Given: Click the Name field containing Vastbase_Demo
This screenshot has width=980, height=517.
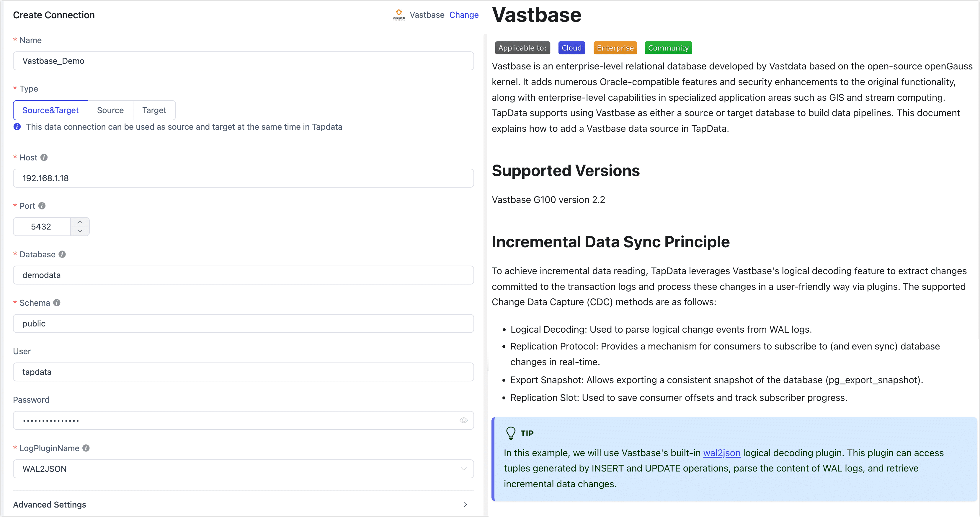Looking at the screenshot, I should (243, 61).
